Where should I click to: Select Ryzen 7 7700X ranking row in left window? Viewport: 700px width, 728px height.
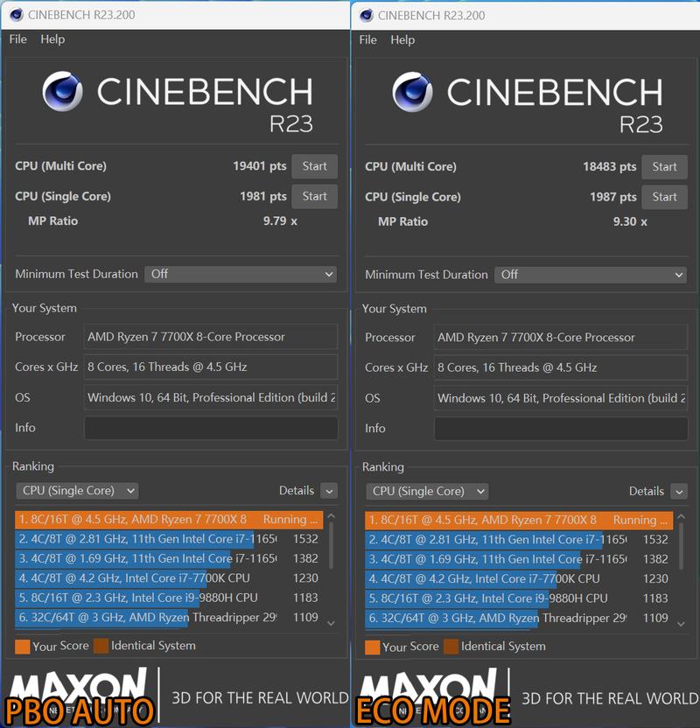(169, 520)
